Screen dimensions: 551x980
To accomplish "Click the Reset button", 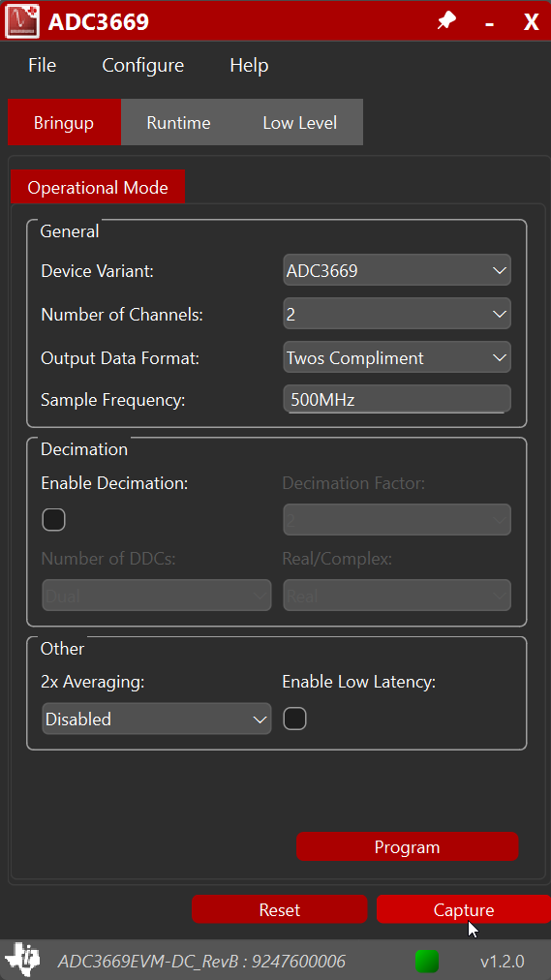I will 279,909.
